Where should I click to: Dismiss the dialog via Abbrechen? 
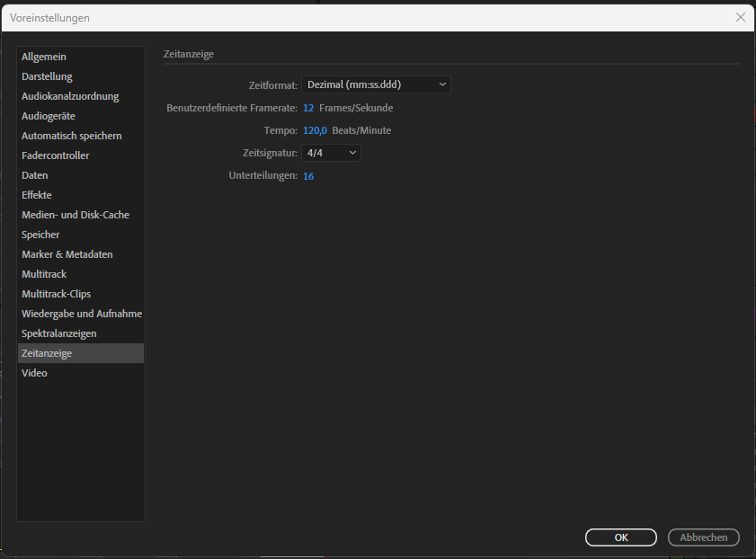click(x=703, y=537)
